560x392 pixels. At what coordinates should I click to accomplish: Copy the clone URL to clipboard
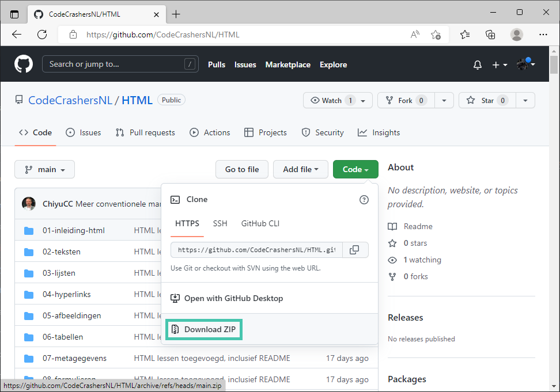point(354,250)
